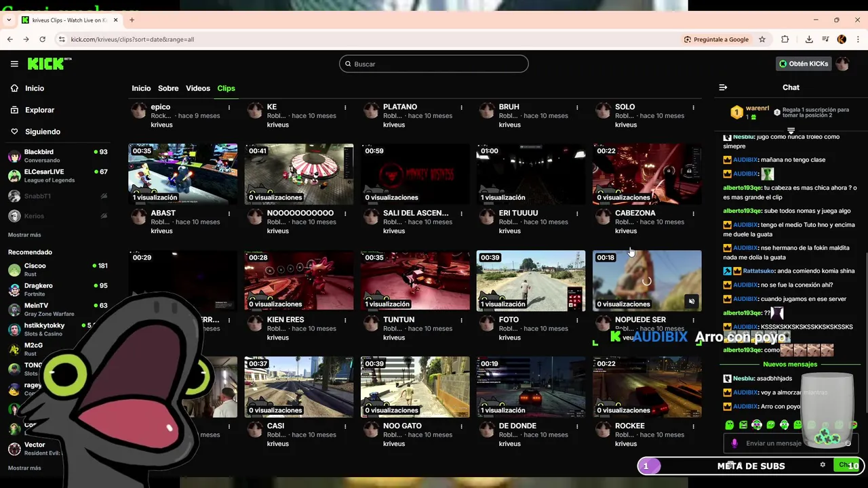Play the ABAST clip thumbnail
Image resolution: width=868 pixels, height=488 pixels.
(x=183, y=174)
